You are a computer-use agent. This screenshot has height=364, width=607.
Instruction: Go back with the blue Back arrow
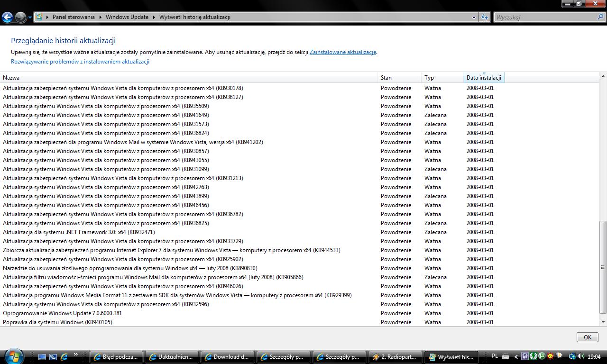tap(7, 18)
